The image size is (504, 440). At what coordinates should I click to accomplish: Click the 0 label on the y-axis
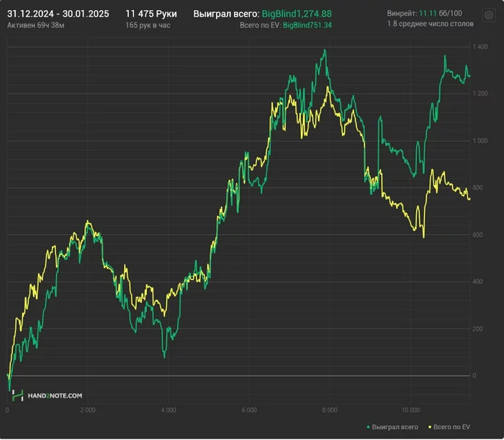[474, 376]
